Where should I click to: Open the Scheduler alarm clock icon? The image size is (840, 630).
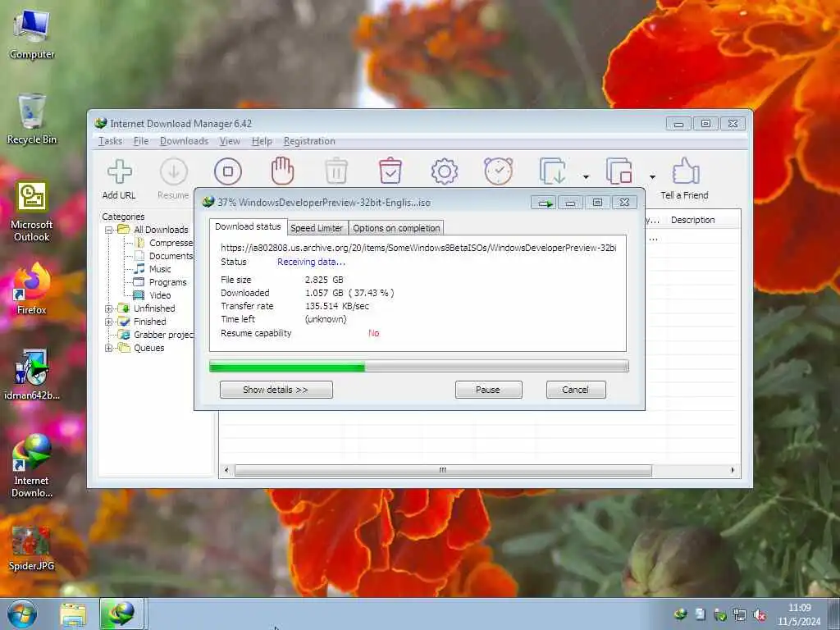[x=498, y=171]
